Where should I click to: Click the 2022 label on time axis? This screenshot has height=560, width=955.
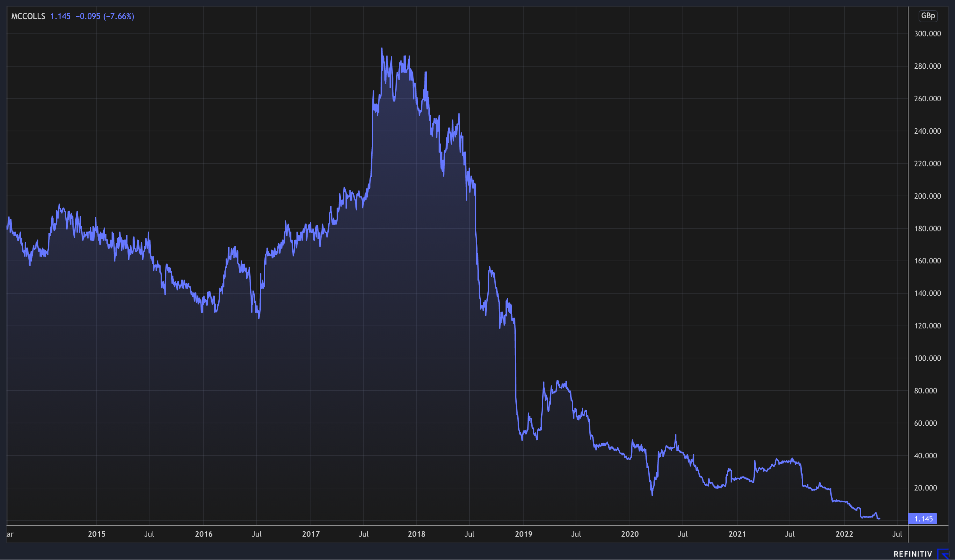click(x=844, y=534)
